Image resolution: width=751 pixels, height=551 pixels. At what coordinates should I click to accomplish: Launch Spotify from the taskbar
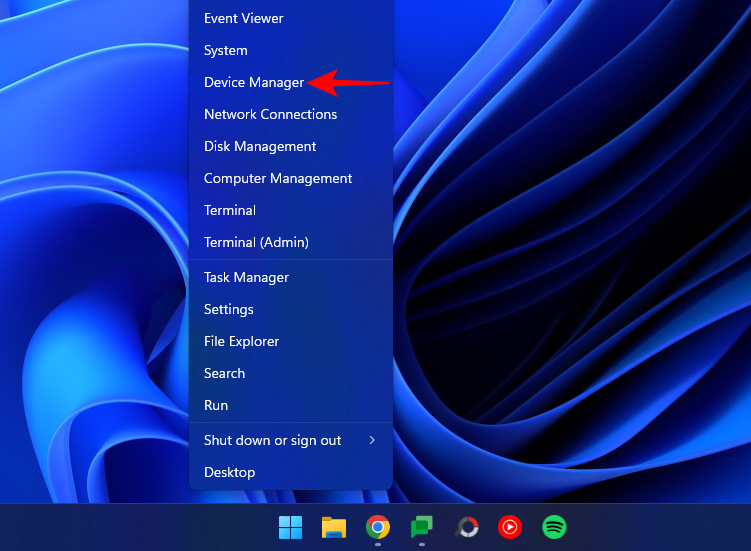click(x=554, y=527)
